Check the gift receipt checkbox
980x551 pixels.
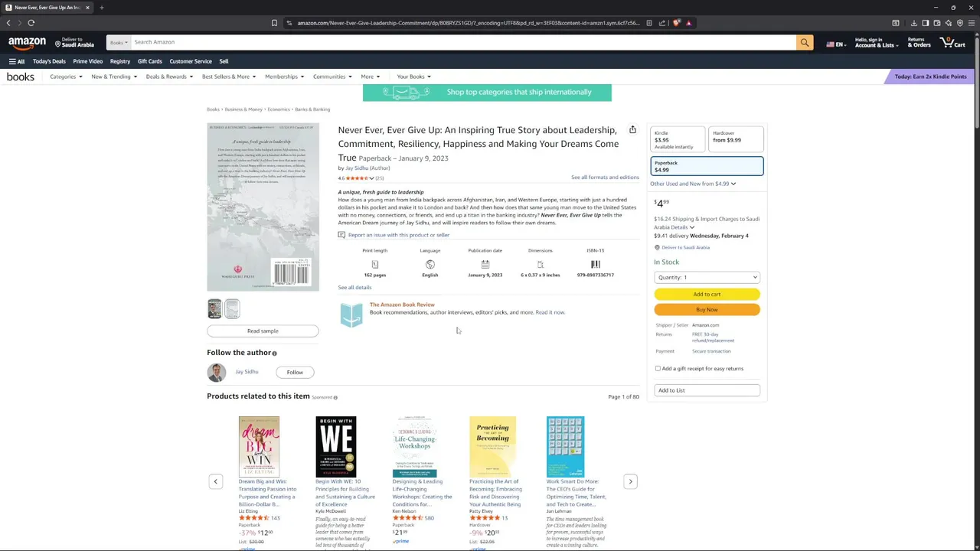pos(658,369)
